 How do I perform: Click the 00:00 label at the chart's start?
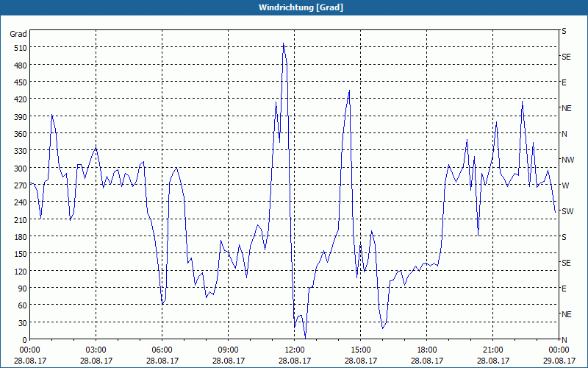click(x=29, y=350)
